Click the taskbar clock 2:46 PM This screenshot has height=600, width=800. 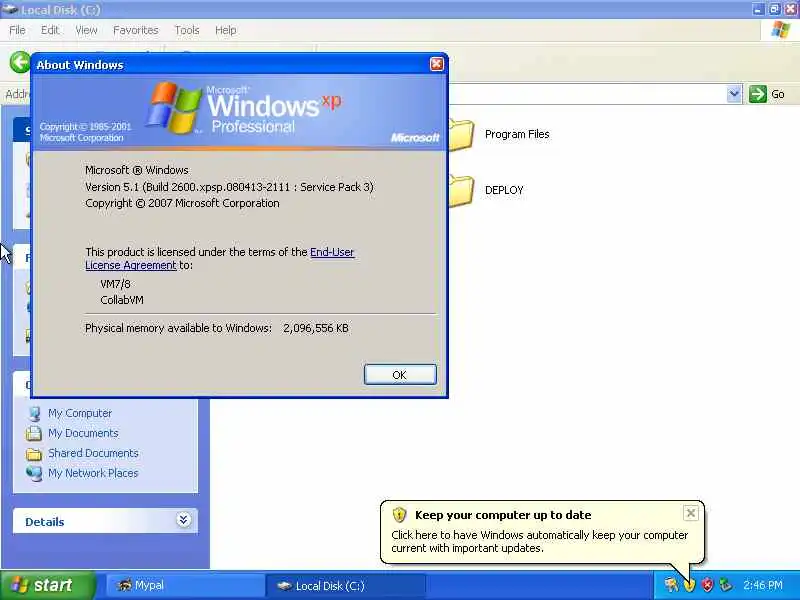763,585
